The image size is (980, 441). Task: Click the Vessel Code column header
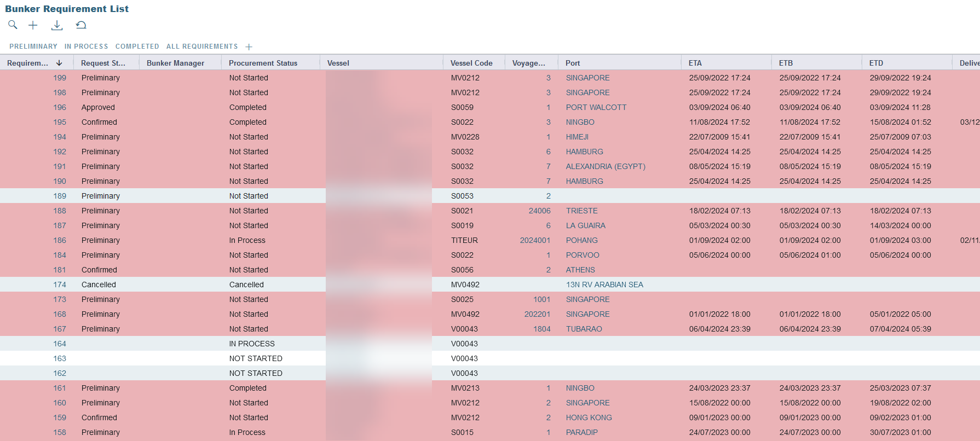click(471, 63)
